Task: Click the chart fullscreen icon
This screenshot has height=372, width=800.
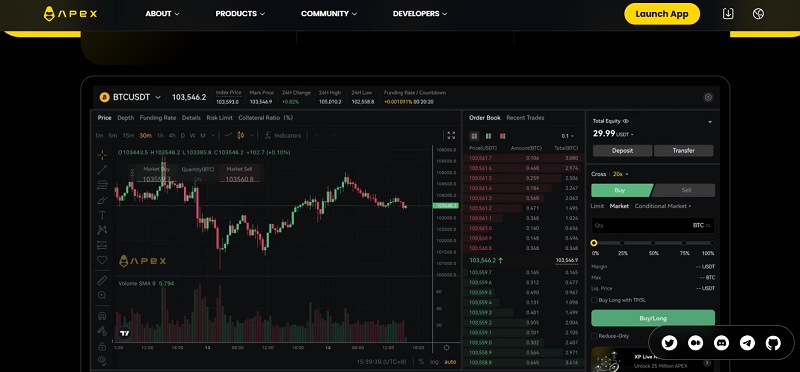Action: pyautogui.click(x=451, y=135)
